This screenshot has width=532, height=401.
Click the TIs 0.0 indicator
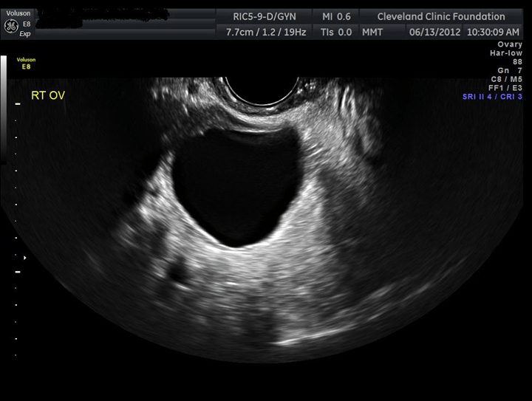[336, 32]
